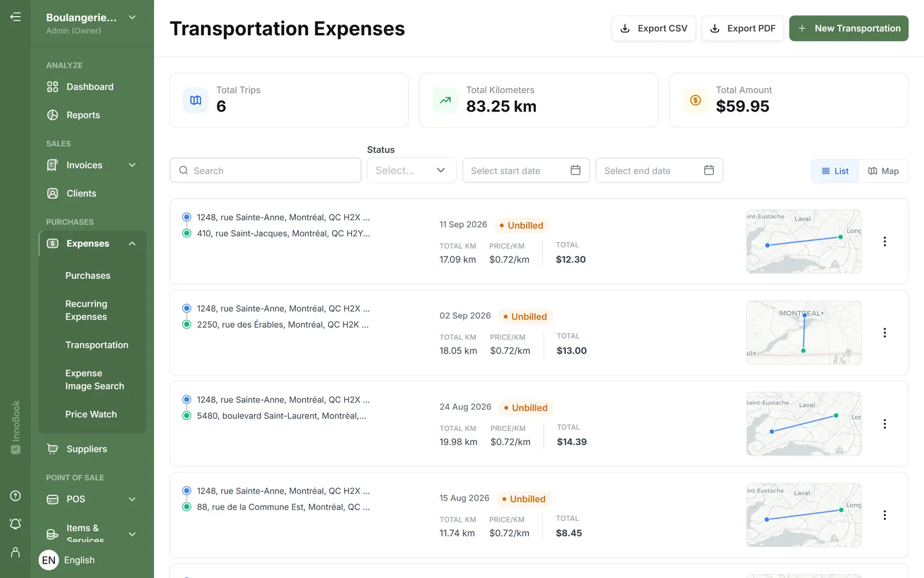Screen dimensions: 924x578
Task: Click the Total Kilometers trend icon
Action: point(445,100)
